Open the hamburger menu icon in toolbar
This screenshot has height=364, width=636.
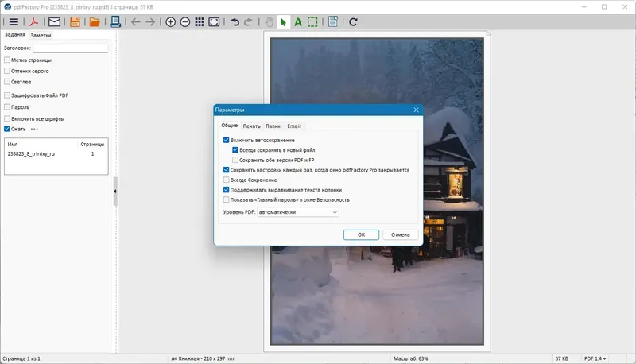click(x=14, y=22)
